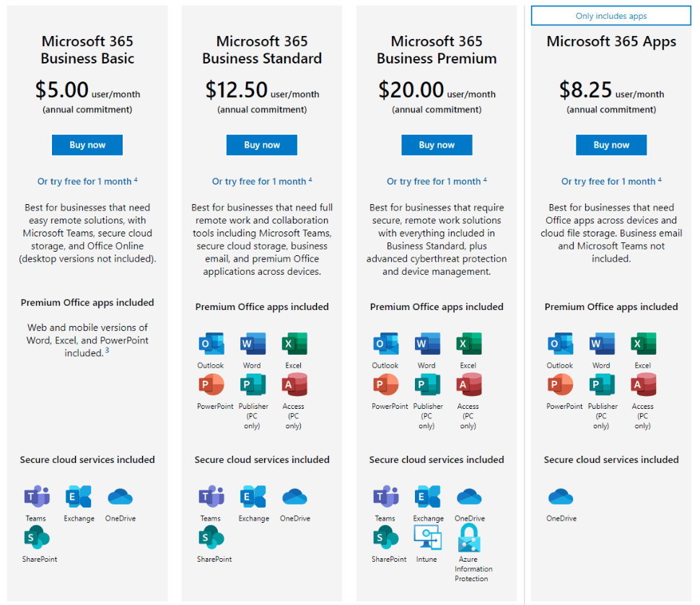This screenshot has height=605, width=700.
Task: Click the Access icon in Microsoft 365 Apps
Action: click(x=643, y=384)
